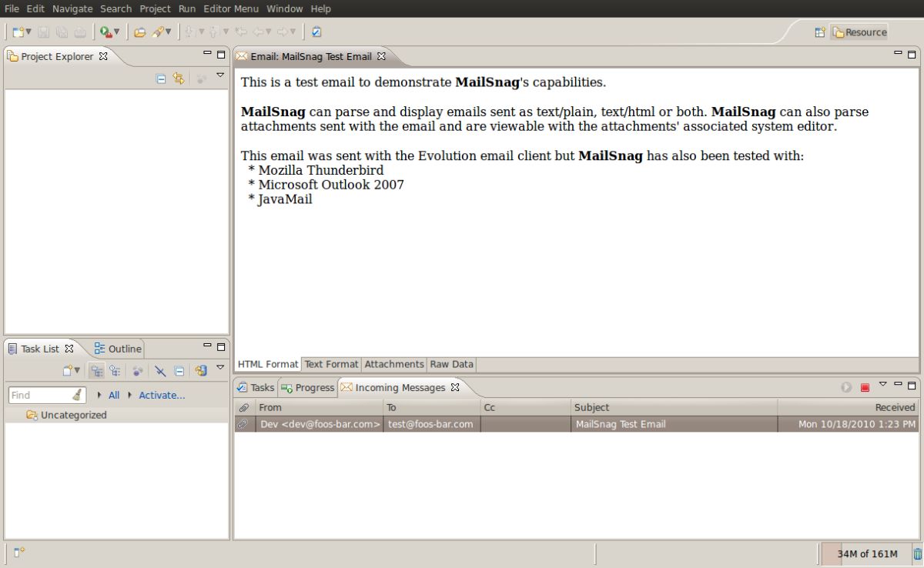The height and width of the screenshot is (568, 924).
Task: Click the Search flashlight toolbar icon
Action: pyautogui.click(x=158, y=32)
